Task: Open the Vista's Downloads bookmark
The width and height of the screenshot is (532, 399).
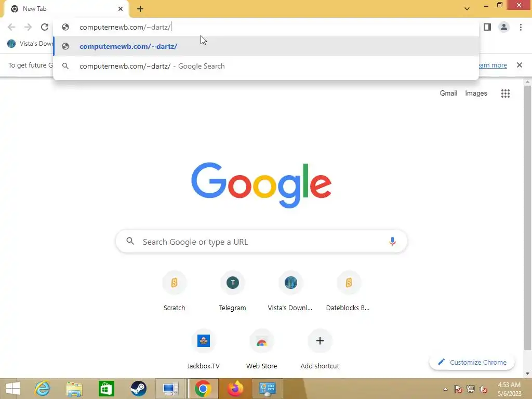Action: pos(31,44)
